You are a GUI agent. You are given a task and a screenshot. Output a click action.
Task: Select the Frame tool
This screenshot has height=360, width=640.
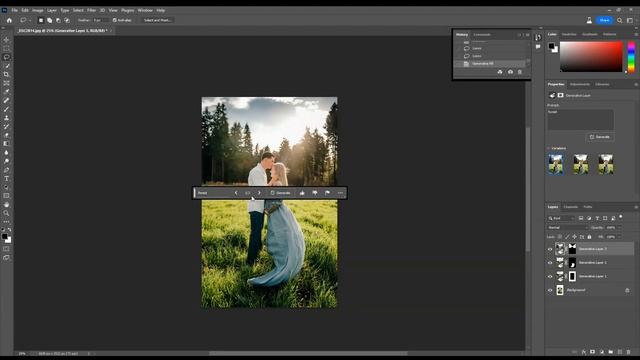pyautogui.click(x=6, y=83)
